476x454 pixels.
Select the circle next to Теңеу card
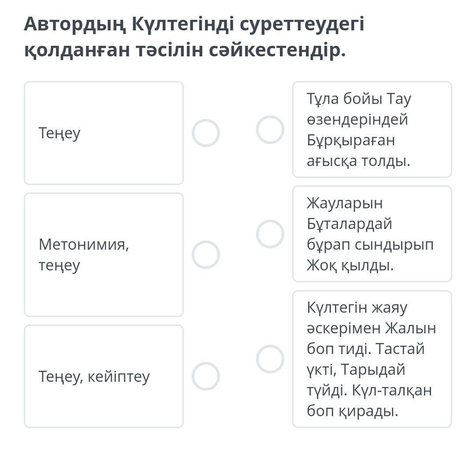(x=205, y=133)
